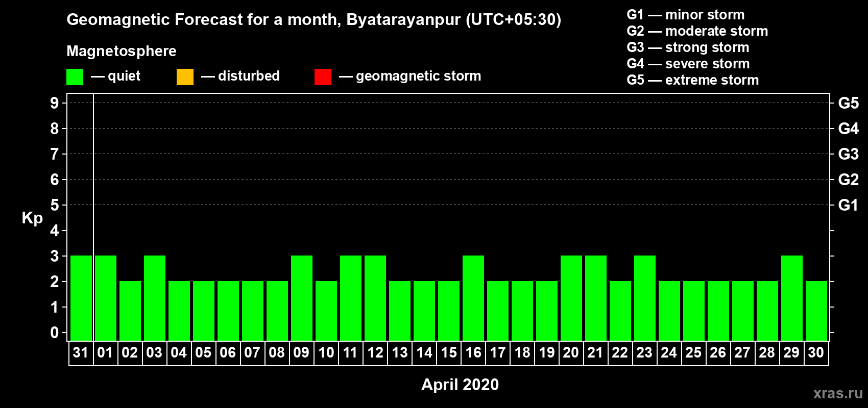Image resolution: width=868 pixels, height=408 pixels.
Task: Click the bar above date 30
Action: pos(816,311)
